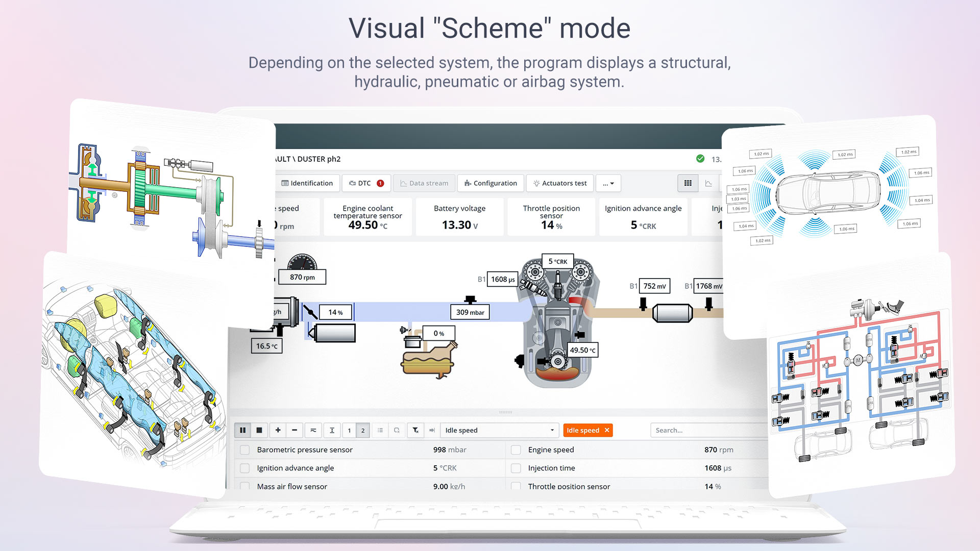The height and width of the screenshot is (551, 980).
Task: Remove the Idle speed filter tag
Action: [x=607, y=430]
